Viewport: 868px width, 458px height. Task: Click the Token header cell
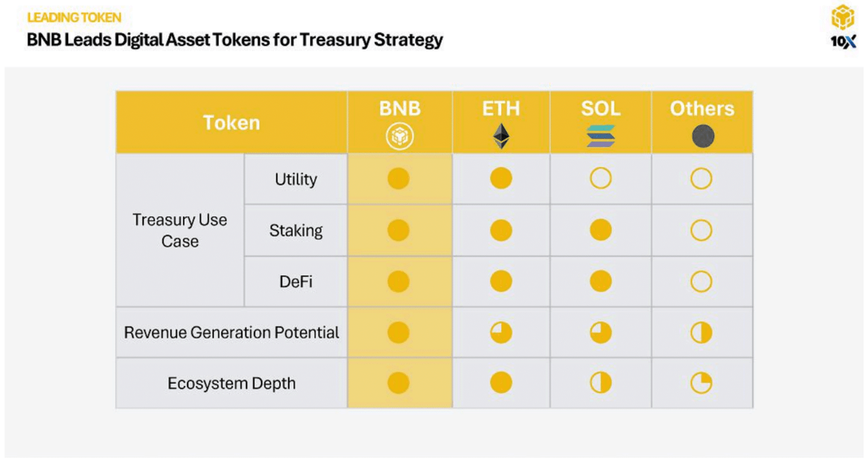(x=231, y=122)
